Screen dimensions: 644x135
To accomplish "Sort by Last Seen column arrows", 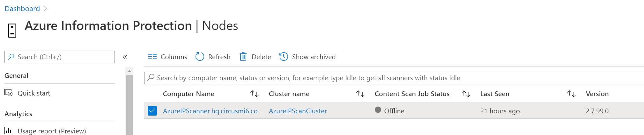I will [571, 94].
